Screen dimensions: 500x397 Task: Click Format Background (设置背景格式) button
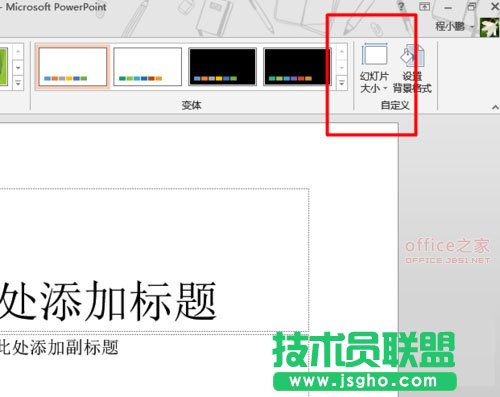coord(412,68)
